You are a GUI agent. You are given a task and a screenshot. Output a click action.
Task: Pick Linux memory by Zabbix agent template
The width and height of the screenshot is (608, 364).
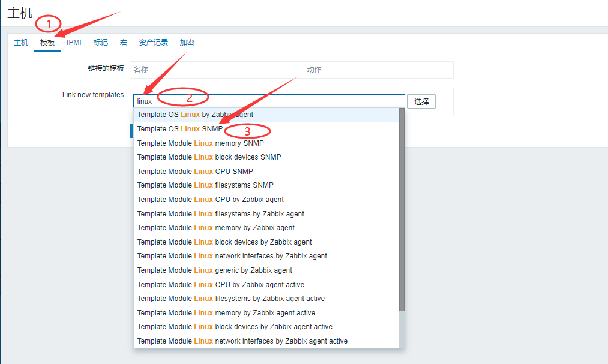(266, 228)
